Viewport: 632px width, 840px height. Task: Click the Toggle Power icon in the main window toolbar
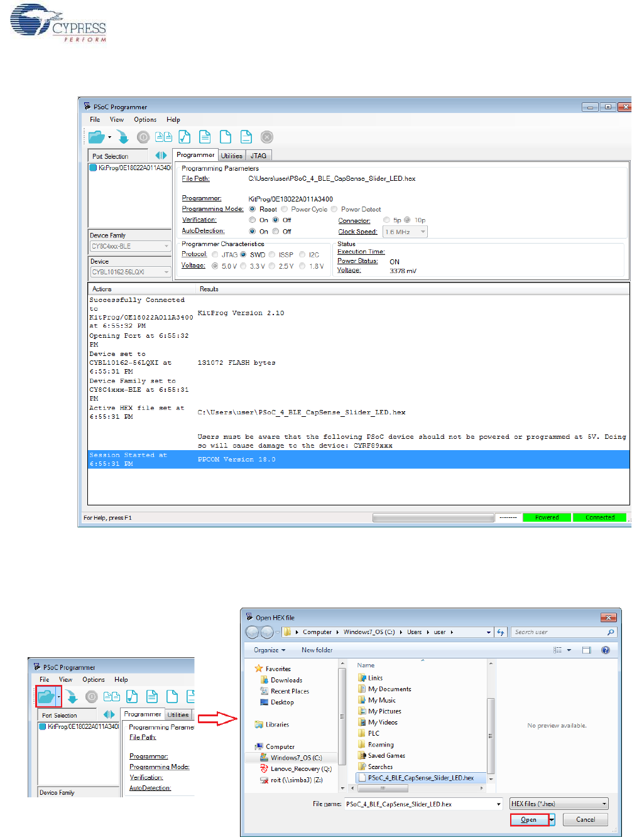click(x=143, y=137)
